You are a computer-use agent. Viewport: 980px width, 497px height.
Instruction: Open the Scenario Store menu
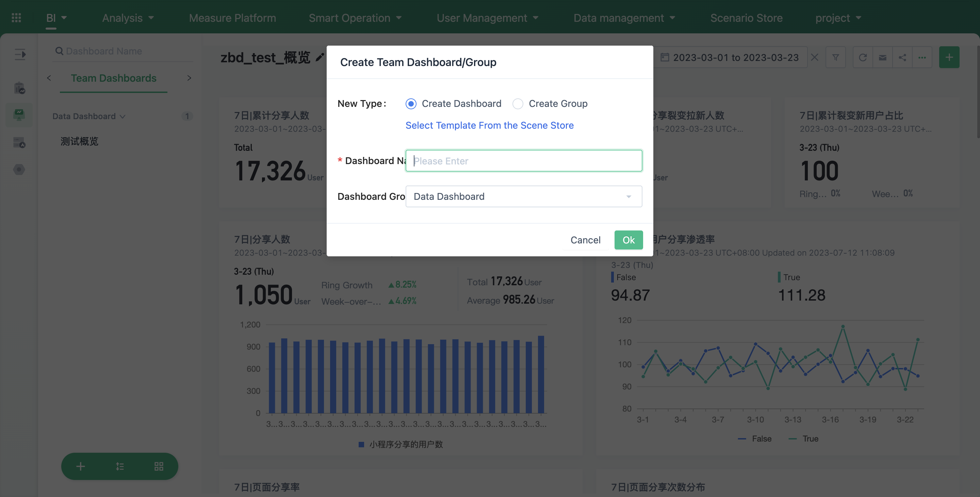pyautogui.click(x=747, y=17)
